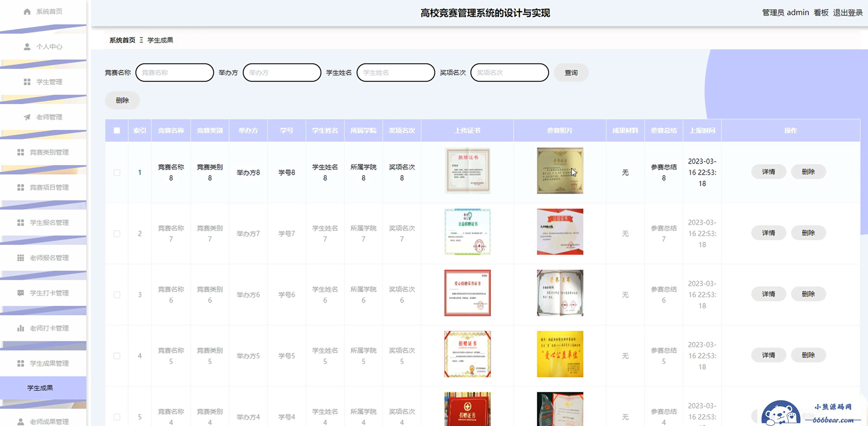The width and height of the screenshot is (868, 426).
Task: Focus the 学生姓名 search field
Action: pos(395,72)
